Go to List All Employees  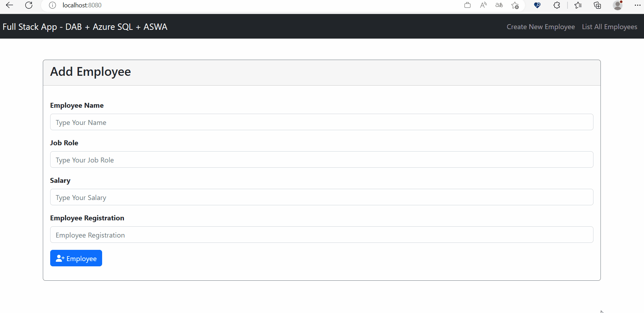pyautogui.click(x=609, y=27)
